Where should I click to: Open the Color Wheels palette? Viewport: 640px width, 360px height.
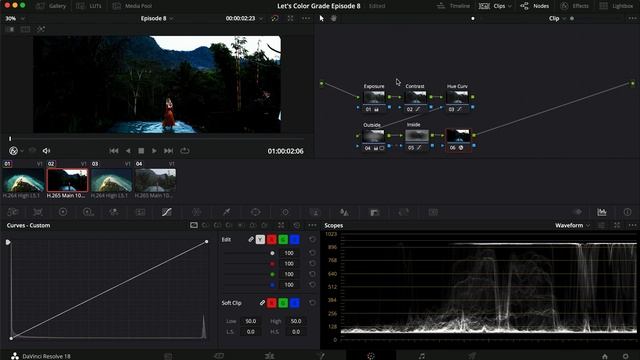pyautogui.click(x=63, y=212)
